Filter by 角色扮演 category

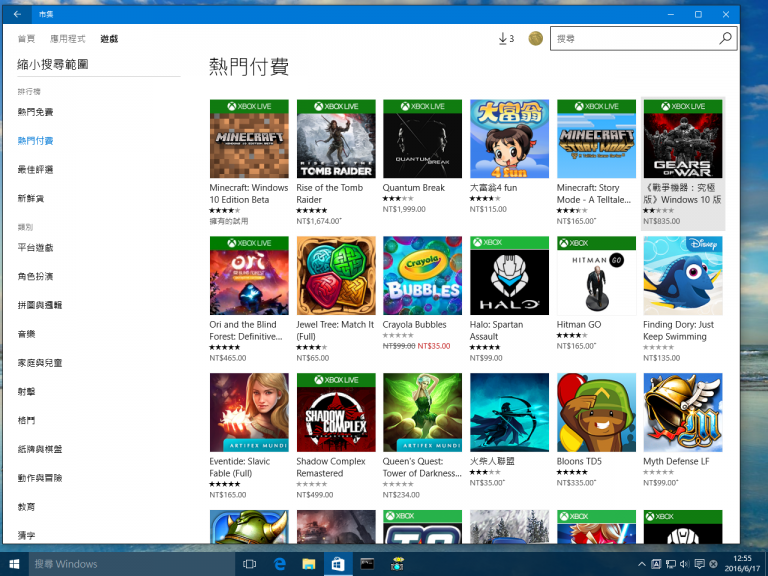(x=35, y=277)
